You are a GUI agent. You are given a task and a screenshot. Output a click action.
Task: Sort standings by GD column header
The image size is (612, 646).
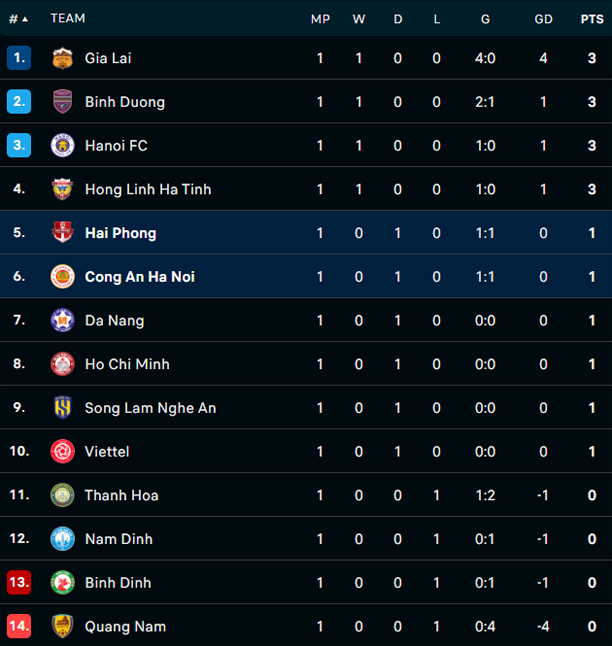point(543,18)
